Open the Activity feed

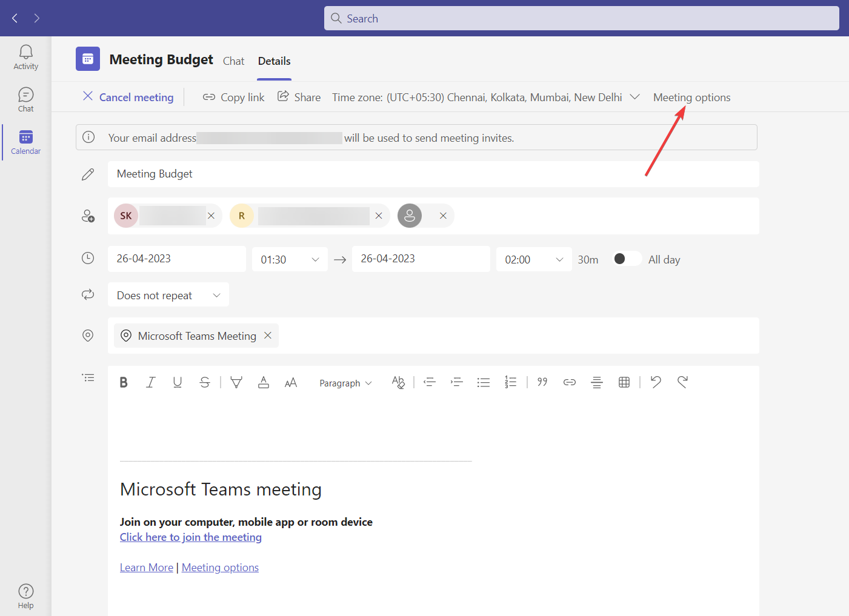[x=25, y=58]
